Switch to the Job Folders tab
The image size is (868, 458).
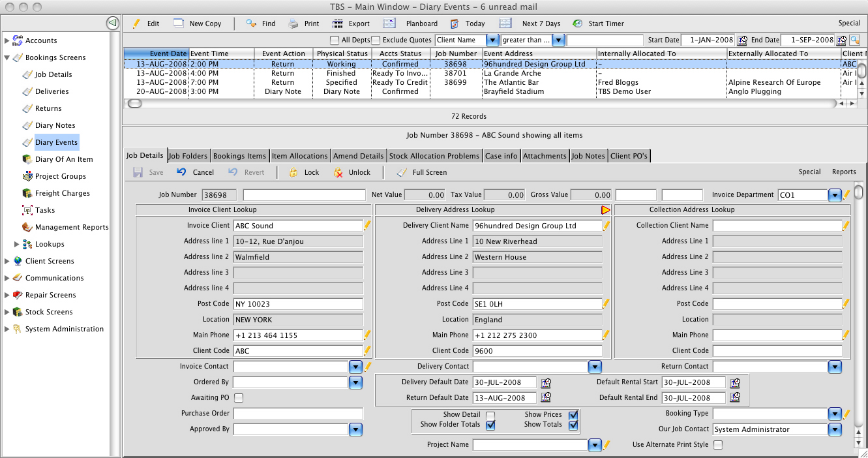(188, 156)
